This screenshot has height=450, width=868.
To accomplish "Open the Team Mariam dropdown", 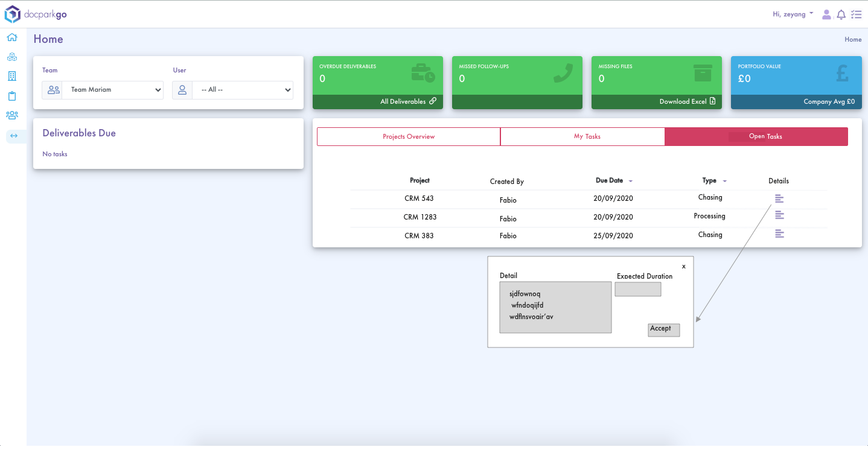I will pyautogui.click(x=112, y=90).
